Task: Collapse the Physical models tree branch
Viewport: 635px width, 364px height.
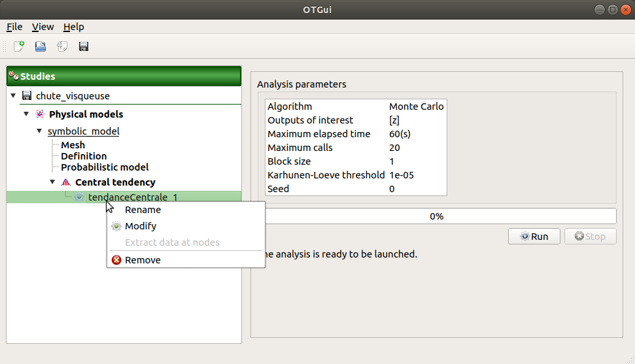Action: pos(26,114)
